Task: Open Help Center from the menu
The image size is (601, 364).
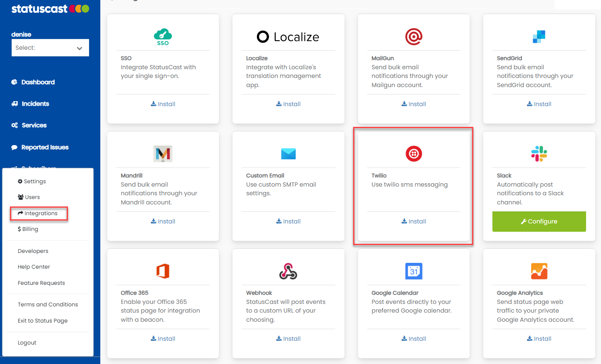Action: point(34,267)
